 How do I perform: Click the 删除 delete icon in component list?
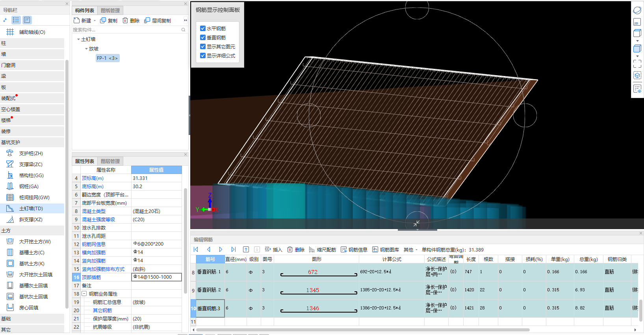[x=125, y=20]
